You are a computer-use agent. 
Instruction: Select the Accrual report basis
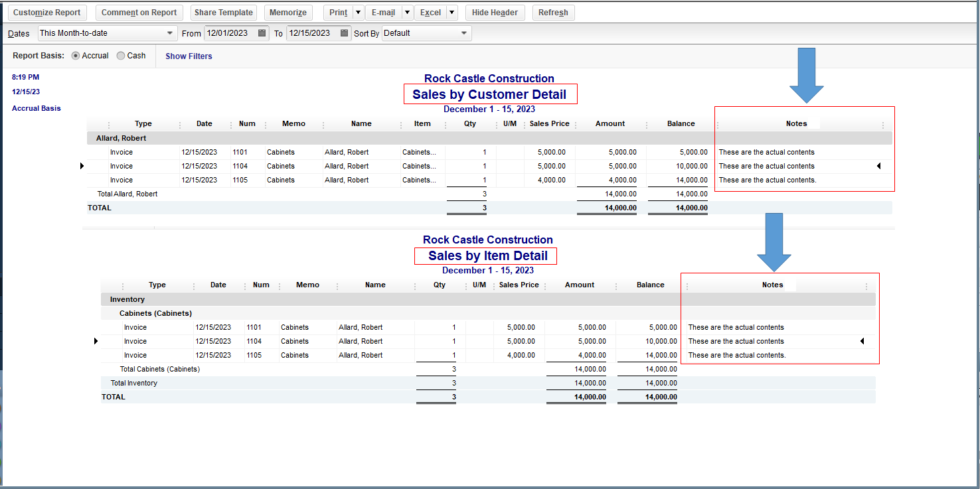pyautogui.click(x=75, y=56)
